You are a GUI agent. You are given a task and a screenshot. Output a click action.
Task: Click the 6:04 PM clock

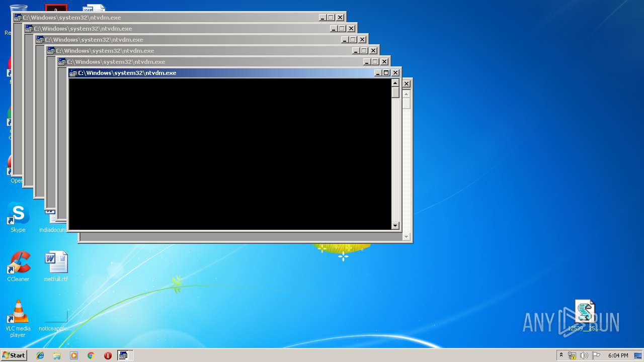(618, 355)
